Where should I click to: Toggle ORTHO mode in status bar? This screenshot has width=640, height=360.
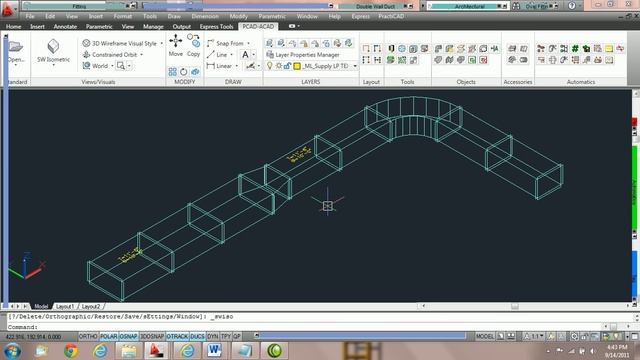pos(88,336)
